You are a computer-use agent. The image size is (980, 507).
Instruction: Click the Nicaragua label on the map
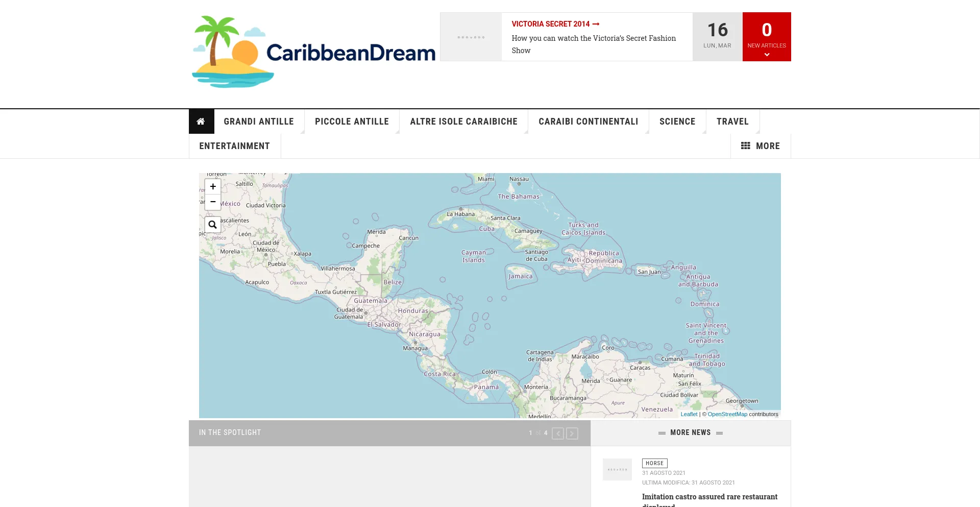point(424,334)
